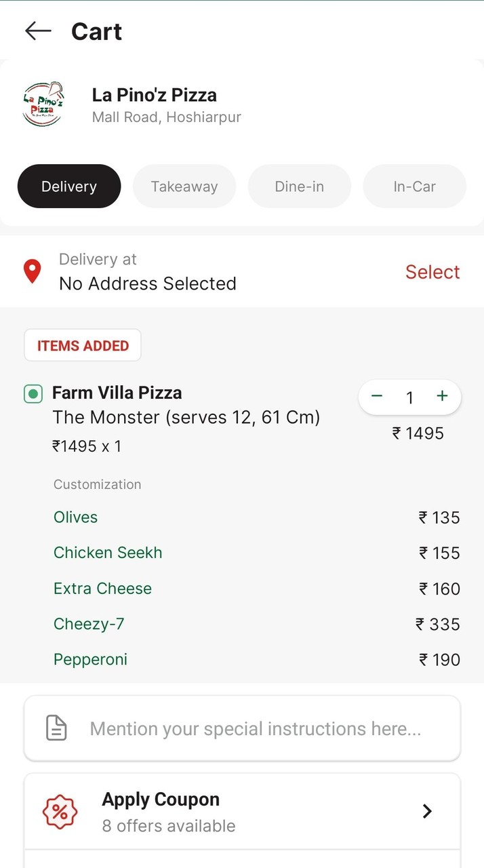Image resolution: width=484 pixels, height=868 pixels.
Task: Tap the La Pino'z Pizza logo
Action: (43, 104)
